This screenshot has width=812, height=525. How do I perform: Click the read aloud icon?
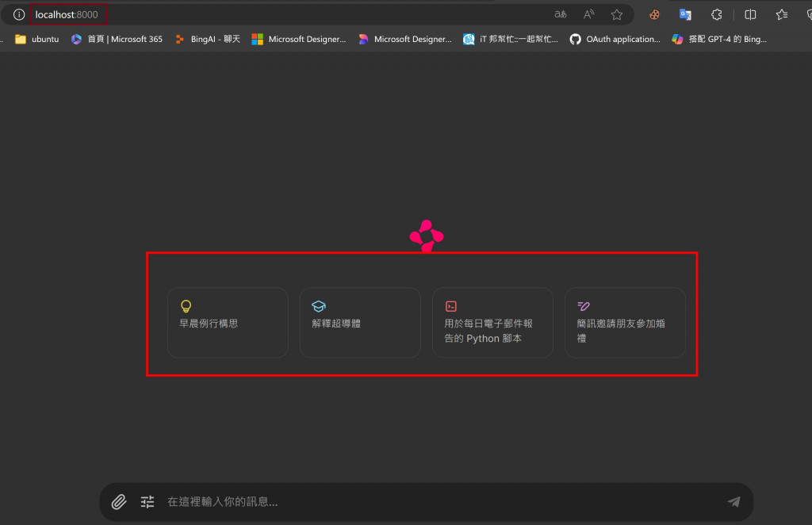point(589,14)
